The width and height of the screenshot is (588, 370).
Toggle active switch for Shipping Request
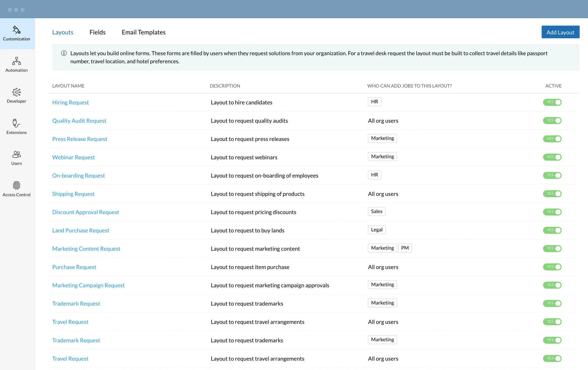pos(552,194)
